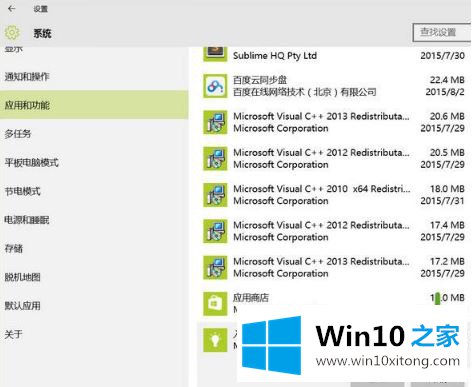Click the lightbulb app icon
Viewport: 472px width, 387px height.
(x=215, y=340)
